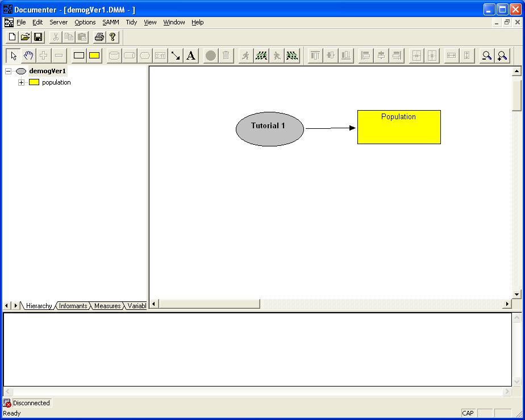
Task: Switch to the Hierarchy tab
Action: [x=39, y=306]
